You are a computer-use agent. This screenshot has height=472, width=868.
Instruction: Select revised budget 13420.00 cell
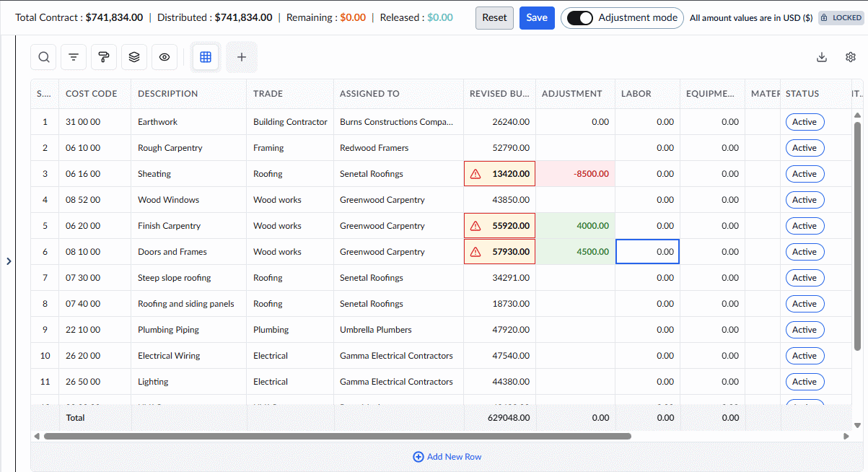pyautogui.click(x=499, y=174)
